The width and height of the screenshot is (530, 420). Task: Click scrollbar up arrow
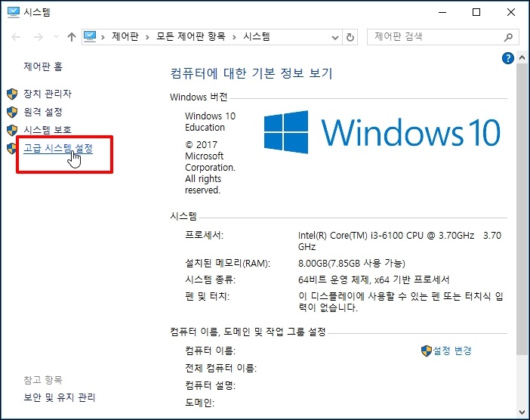click(x=522, y=57)
